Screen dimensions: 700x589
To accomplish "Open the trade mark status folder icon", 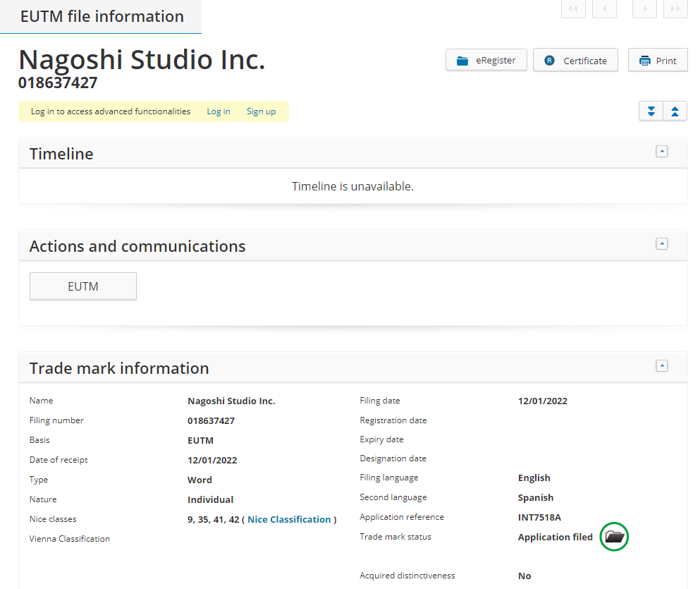I will 614,537.
